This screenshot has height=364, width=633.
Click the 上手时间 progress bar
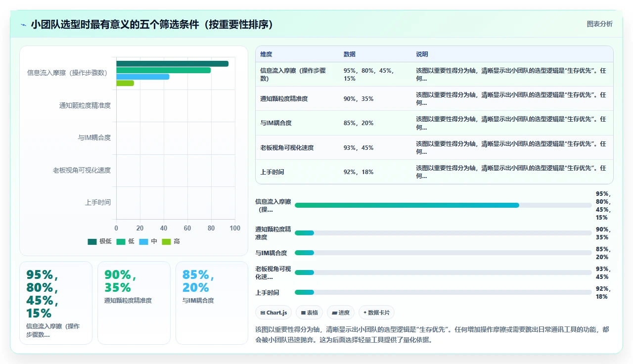coord(443,292)
